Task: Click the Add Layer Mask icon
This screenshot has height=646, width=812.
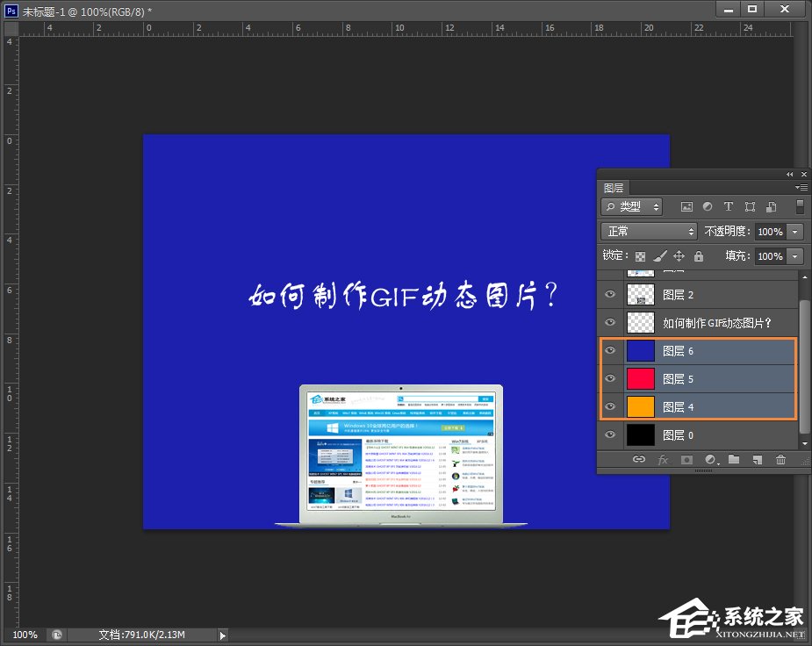Action: tap(686, 459)
